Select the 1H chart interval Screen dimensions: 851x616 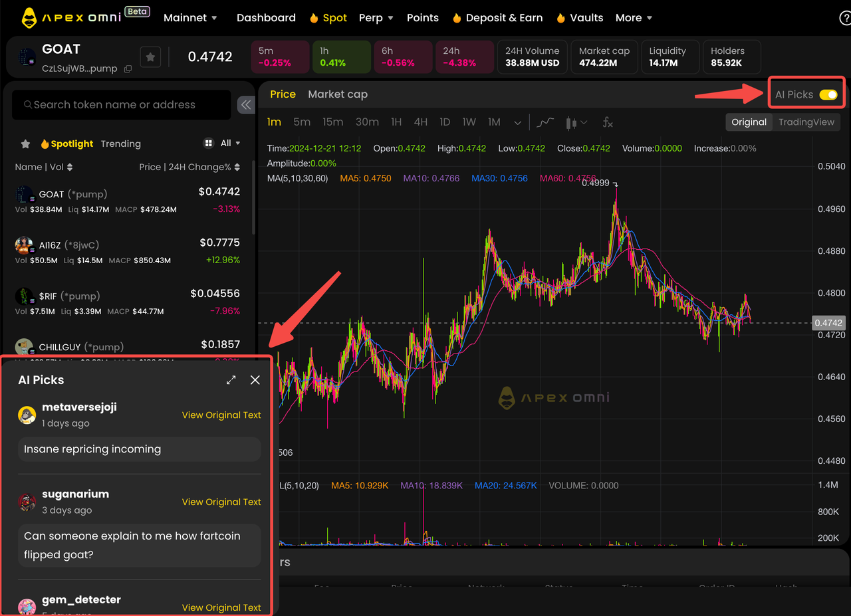coord(396,122)
